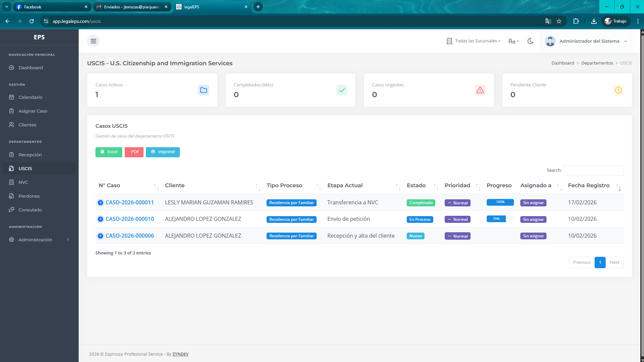Click the Completados checkmark icon
This screenshot has width=644, height=362.
click(x=342, y=90)
